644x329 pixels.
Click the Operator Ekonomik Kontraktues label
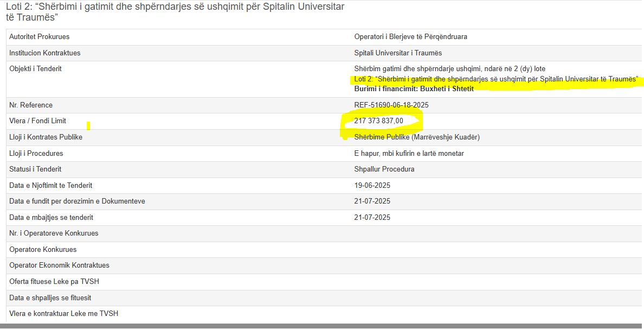pyautogui.click(x=59, y=265)
